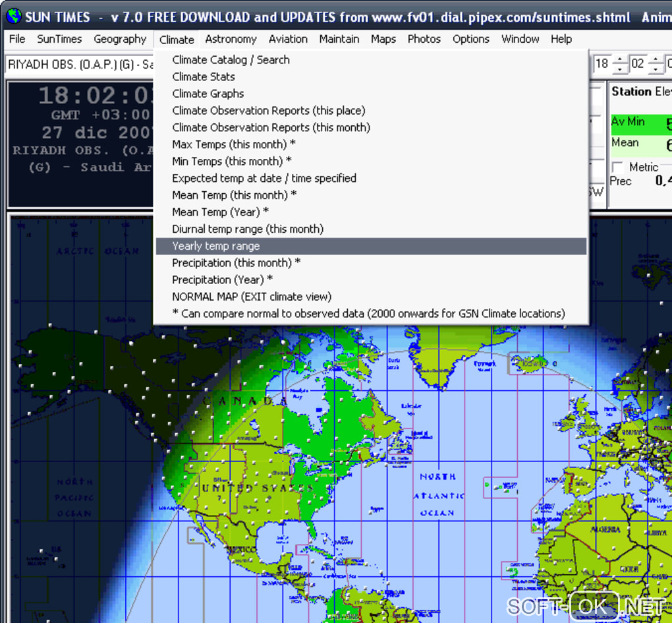This screenshot has width=672, height=623.
Task: Open the Aviation menu
Action: (288, 39)
